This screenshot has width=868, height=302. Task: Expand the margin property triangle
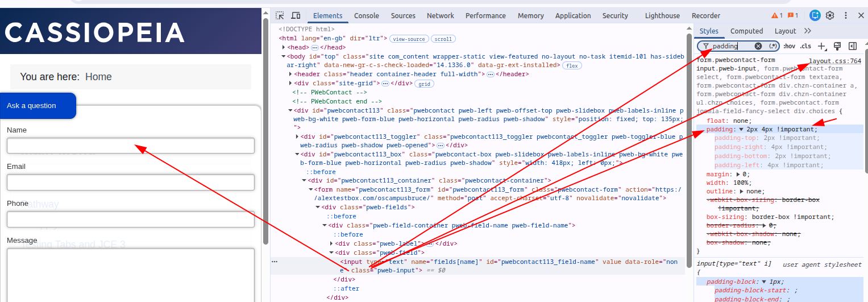(738, 175)
